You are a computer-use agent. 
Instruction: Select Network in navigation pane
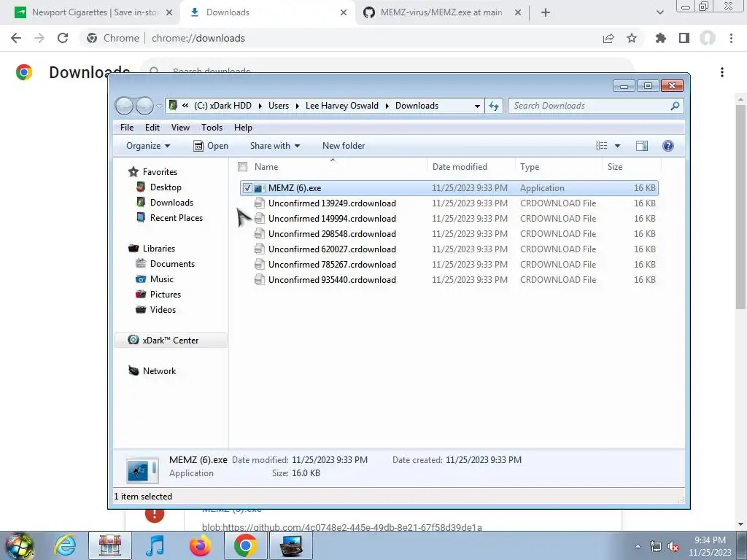pos(159,371)
